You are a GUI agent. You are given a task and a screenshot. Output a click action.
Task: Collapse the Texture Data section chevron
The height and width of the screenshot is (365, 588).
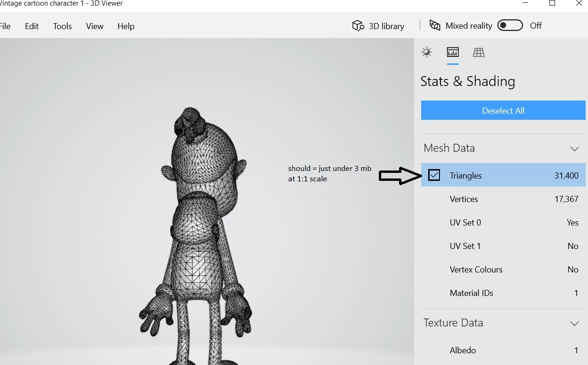574,323
